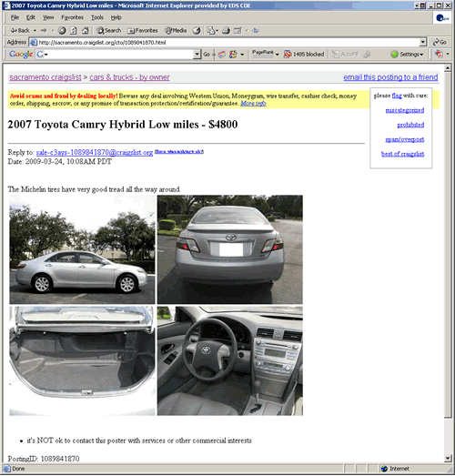Open the Edit menu
The image size is (455, 476).
click(x=31, y=17)
